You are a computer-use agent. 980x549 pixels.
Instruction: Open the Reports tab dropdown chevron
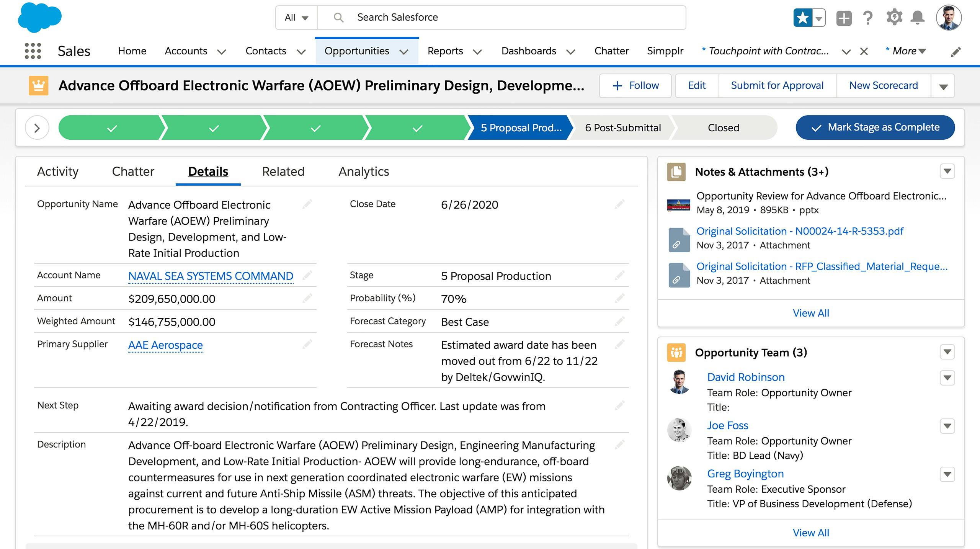tap(477, 52)
